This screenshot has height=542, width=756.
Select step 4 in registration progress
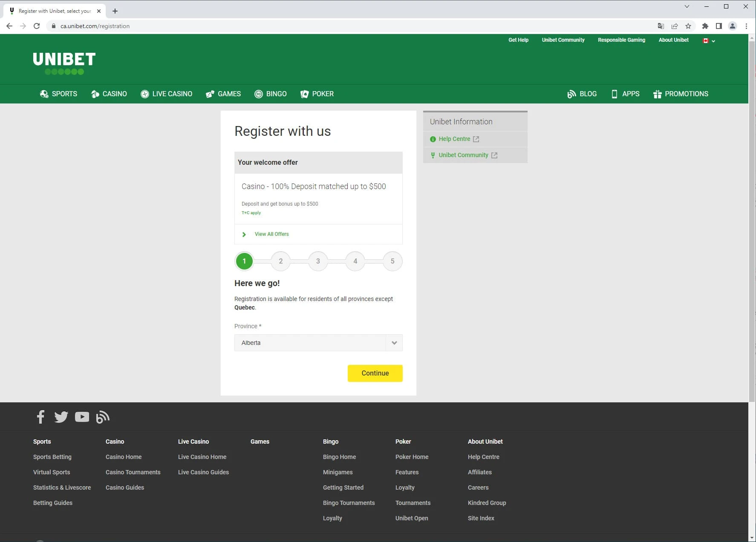coord(355,261)
